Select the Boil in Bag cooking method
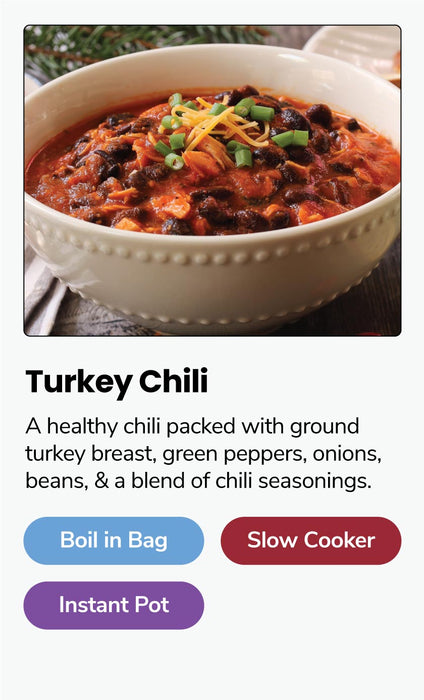424x700 pixels. 114,541
